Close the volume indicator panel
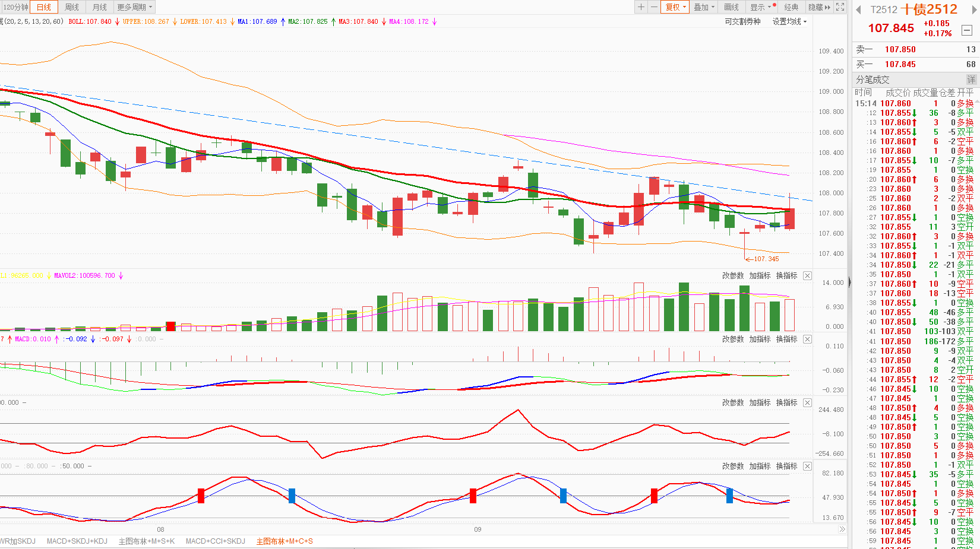The image size is (980, 549). tap(807, 275)
